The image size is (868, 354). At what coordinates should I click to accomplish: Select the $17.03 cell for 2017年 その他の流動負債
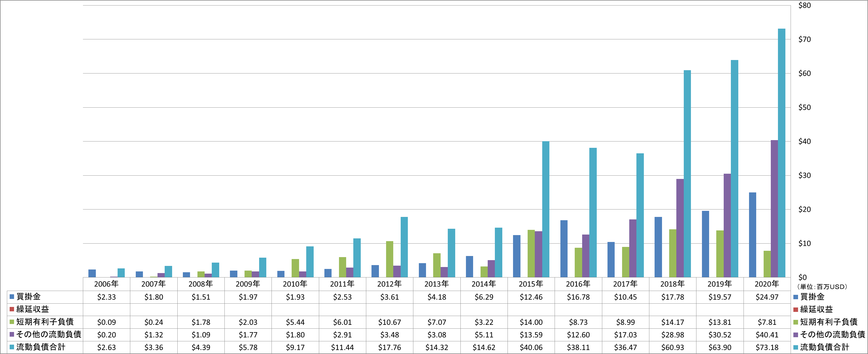625,335
